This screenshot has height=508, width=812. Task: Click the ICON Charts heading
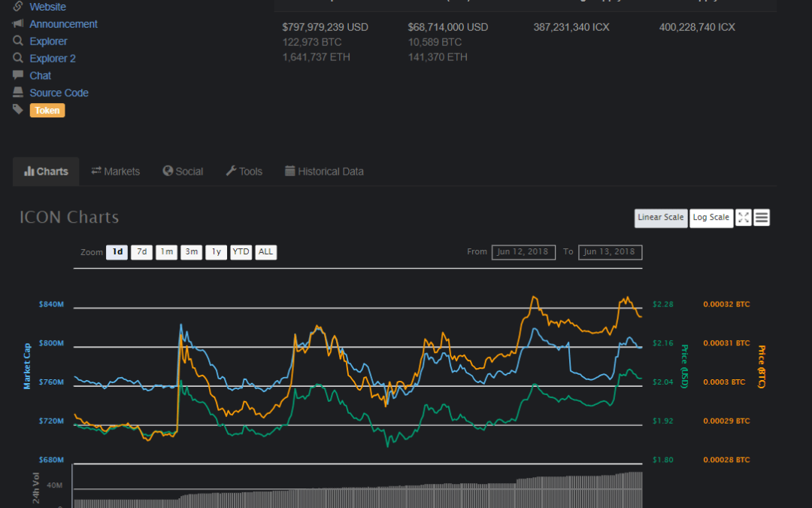69,217
